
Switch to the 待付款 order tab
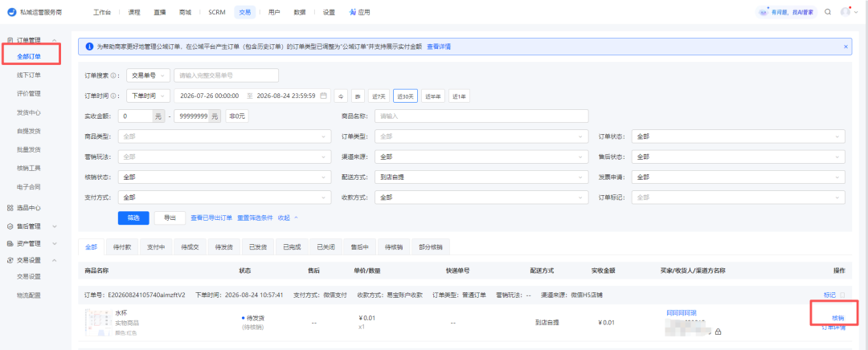(122, 247)
